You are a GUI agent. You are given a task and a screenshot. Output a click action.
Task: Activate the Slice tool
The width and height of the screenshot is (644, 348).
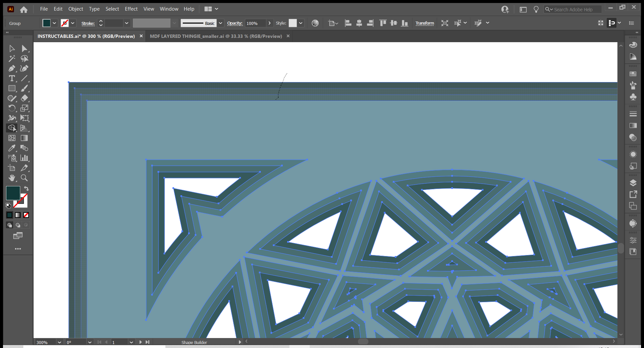click(x=24, y=168)
